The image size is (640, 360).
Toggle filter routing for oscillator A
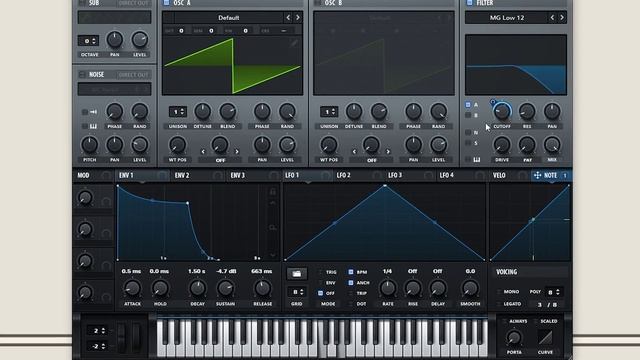[x=468, y=105]
